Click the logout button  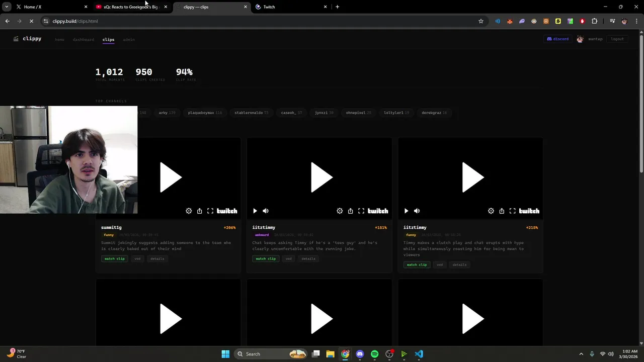617,39
